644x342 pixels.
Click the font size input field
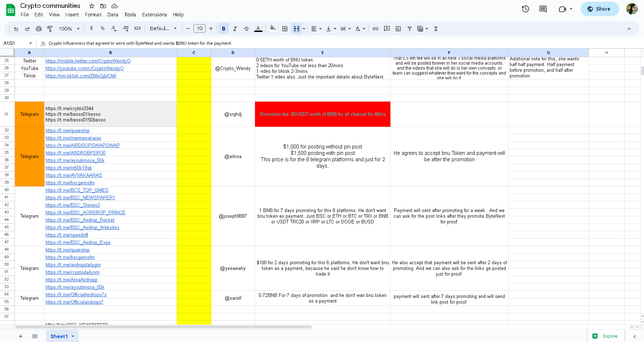(199, 28)
